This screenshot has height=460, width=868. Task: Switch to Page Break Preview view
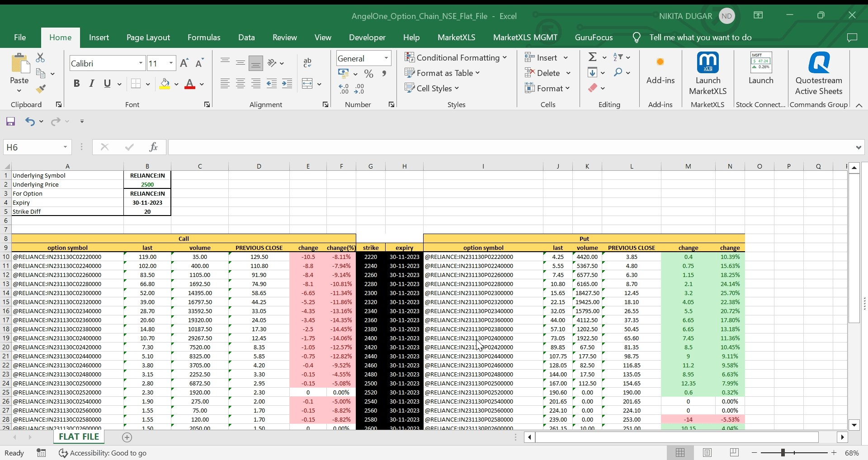click(734, 453)
